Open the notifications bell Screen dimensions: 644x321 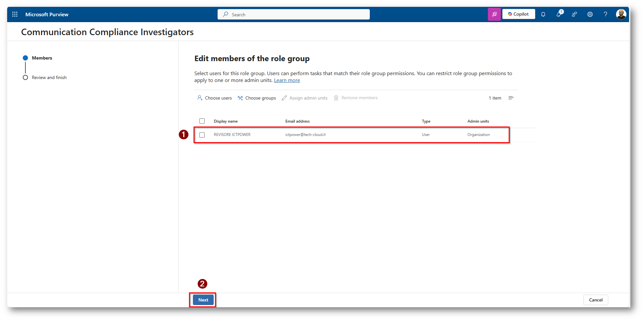(543, 14)
